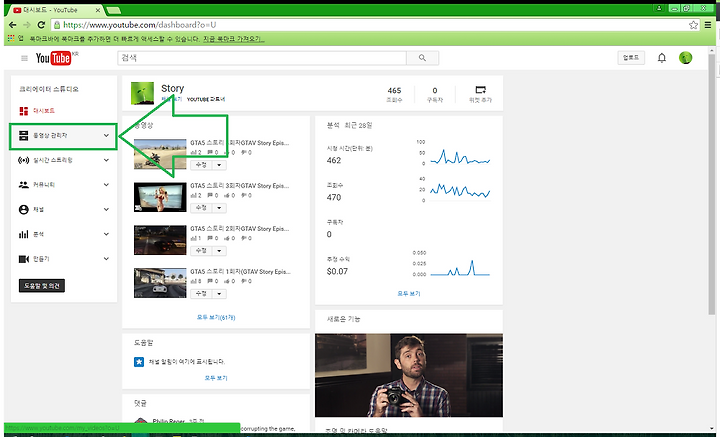
Task: Open GTA5 스토리 2회차 video title
Action: coord(240,229)
